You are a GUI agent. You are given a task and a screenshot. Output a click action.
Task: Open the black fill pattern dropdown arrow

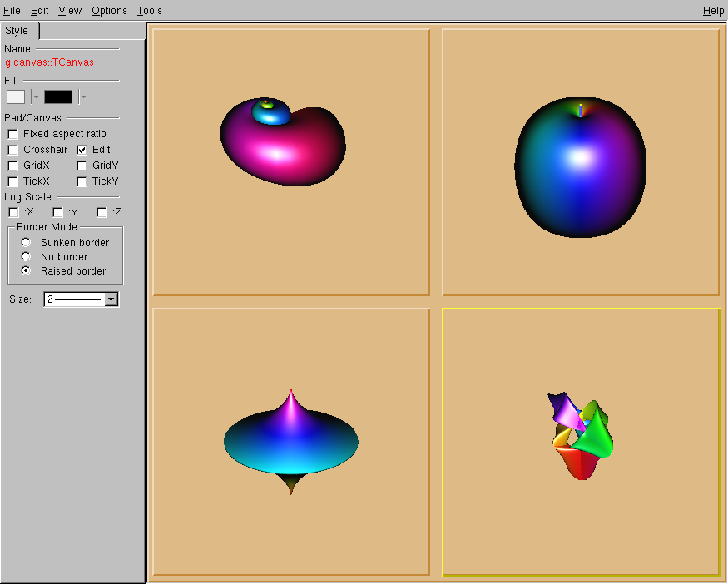82,97
